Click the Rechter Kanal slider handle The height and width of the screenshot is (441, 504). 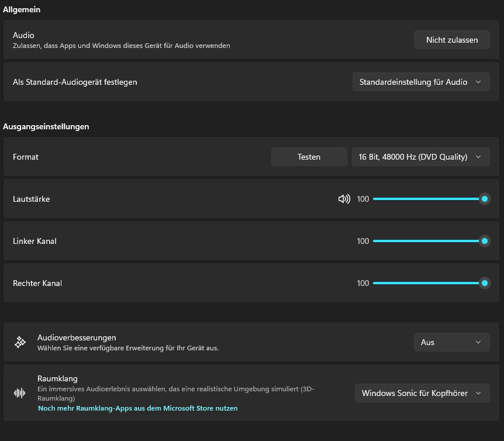tap(485, 283)
